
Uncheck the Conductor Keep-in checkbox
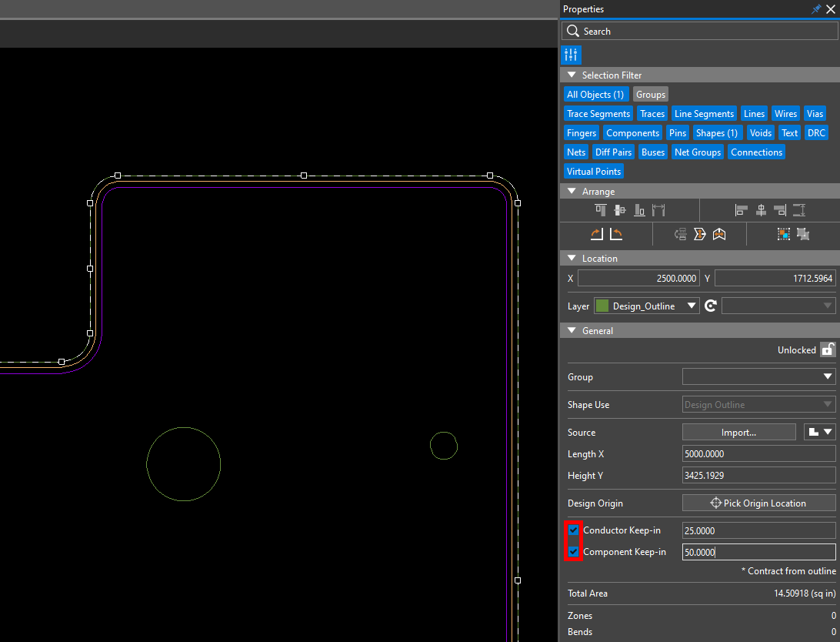[573, 530]
